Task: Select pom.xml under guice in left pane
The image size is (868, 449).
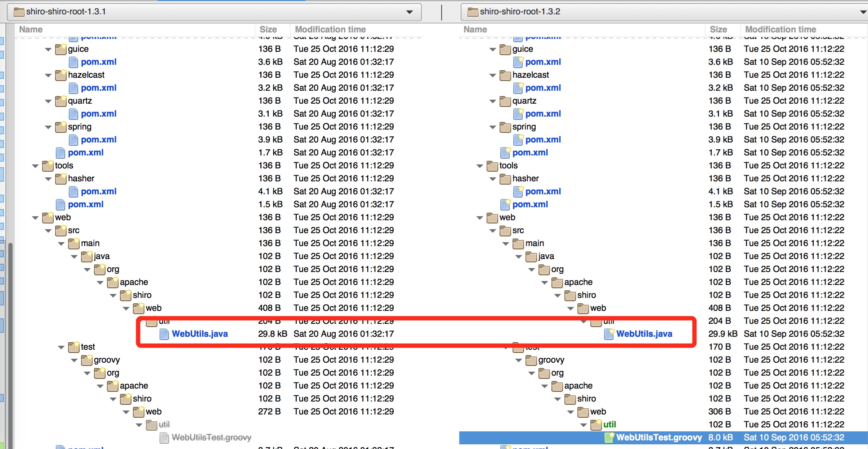Action: point(99,62)
